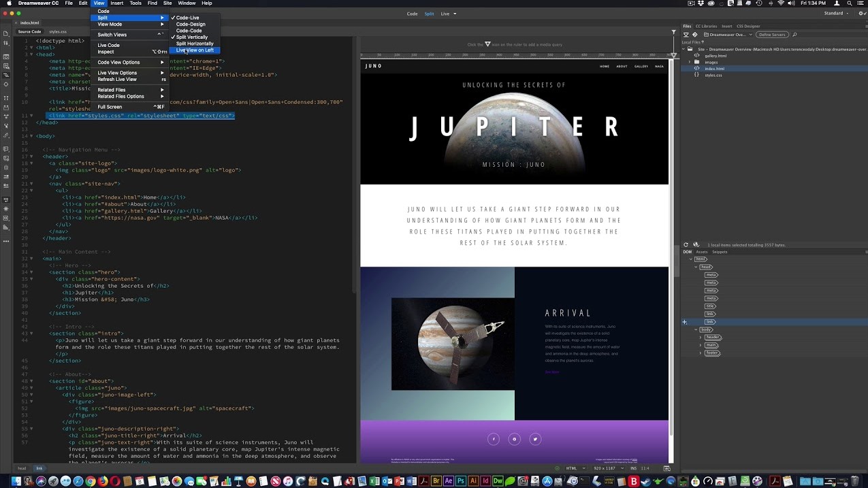868x488 pixels.
Task: Click the head tag in tag selector
Action: 22,468
